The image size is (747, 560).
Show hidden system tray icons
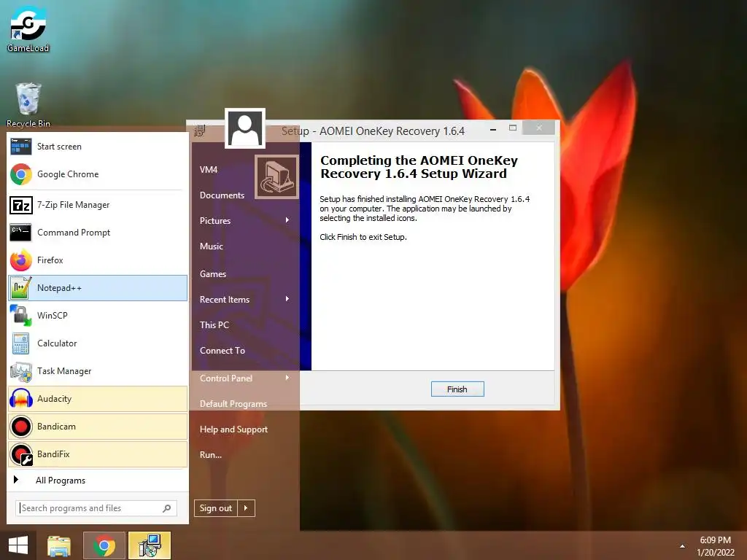click(682, 546)
